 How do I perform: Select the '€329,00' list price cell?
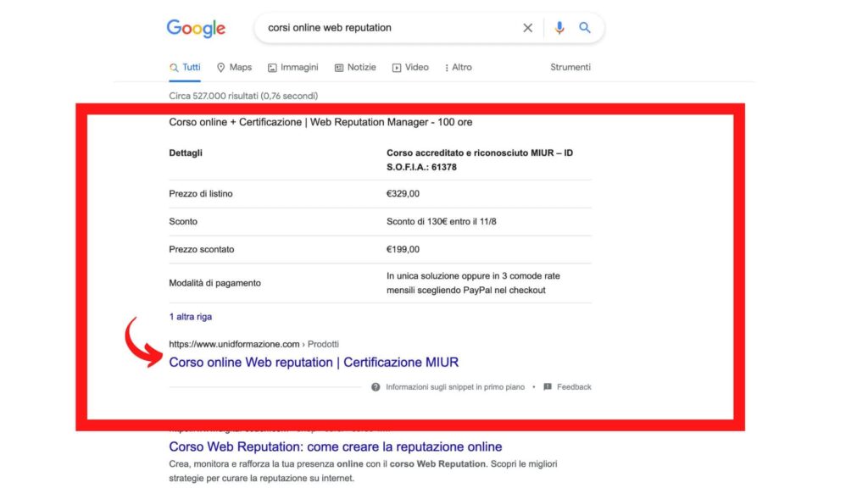[403, 194]
